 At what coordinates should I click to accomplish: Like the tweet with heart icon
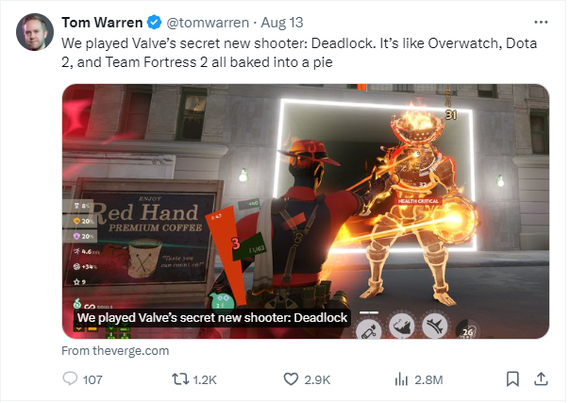click(x=291, y=379)
